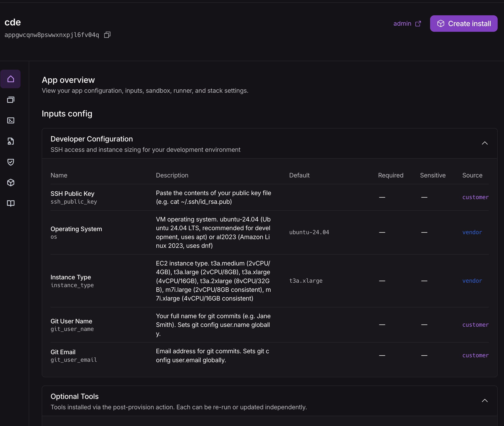The width and height of the screenshot is (504, 426).
Task: Select the ubuntu-24.04 default value
Action: point(309,232)
